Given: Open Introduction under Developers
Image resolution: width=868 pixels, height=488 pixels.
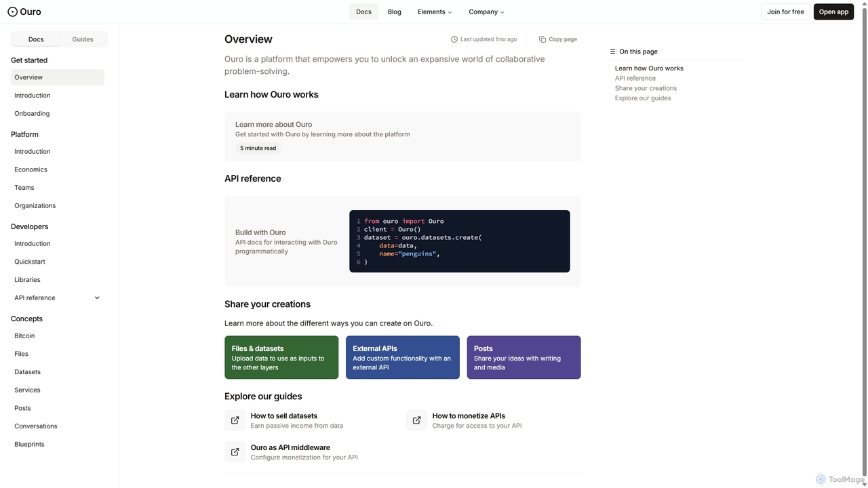Looking at the screenshot, I should tap(58, 244).
